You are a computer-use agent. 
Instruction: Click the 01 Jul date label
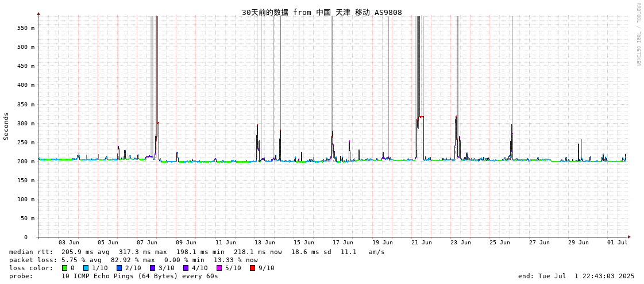pos(618,243)
